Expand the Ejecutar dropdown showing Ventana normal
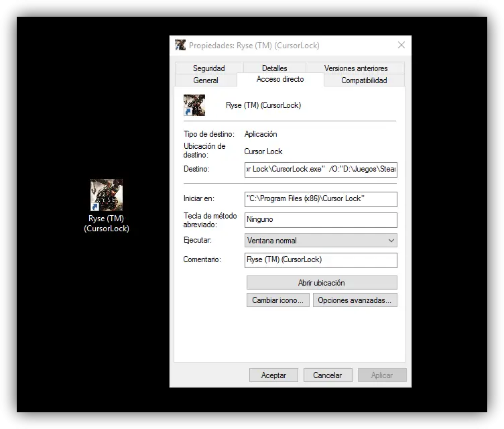The width and height of the screenshot is (504, 429). [x=321, y=240]
